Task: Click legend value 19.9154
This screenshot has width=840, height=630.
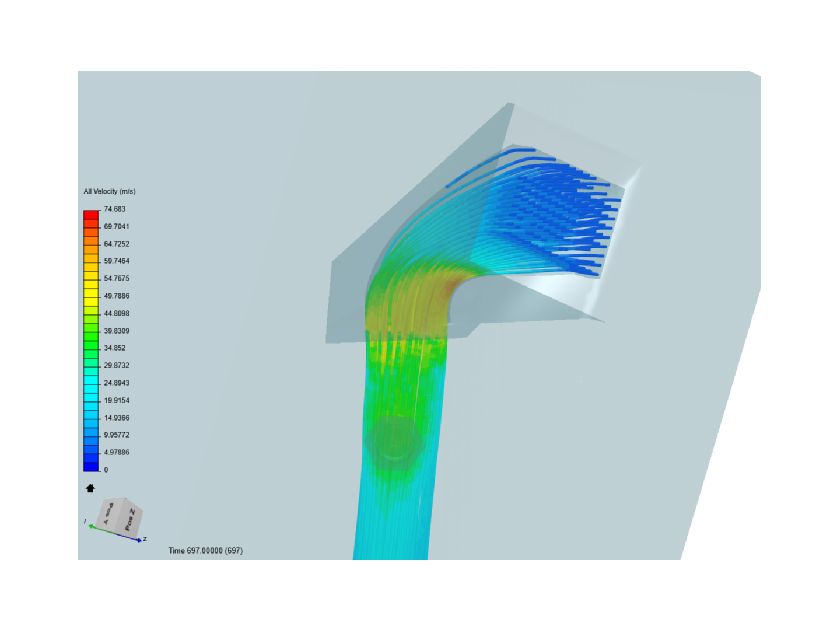Action: tap(117, 400)
